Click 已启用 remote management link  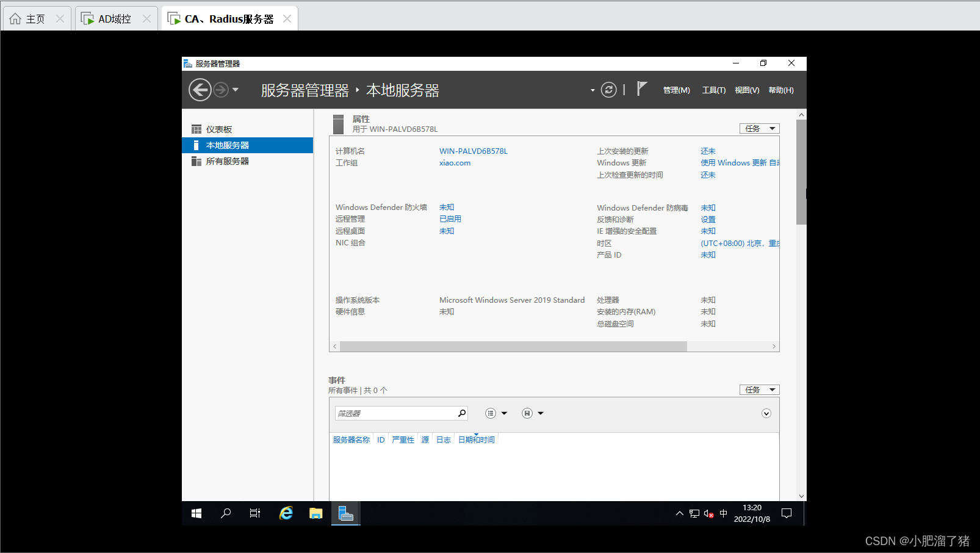(x=450, y=219)
